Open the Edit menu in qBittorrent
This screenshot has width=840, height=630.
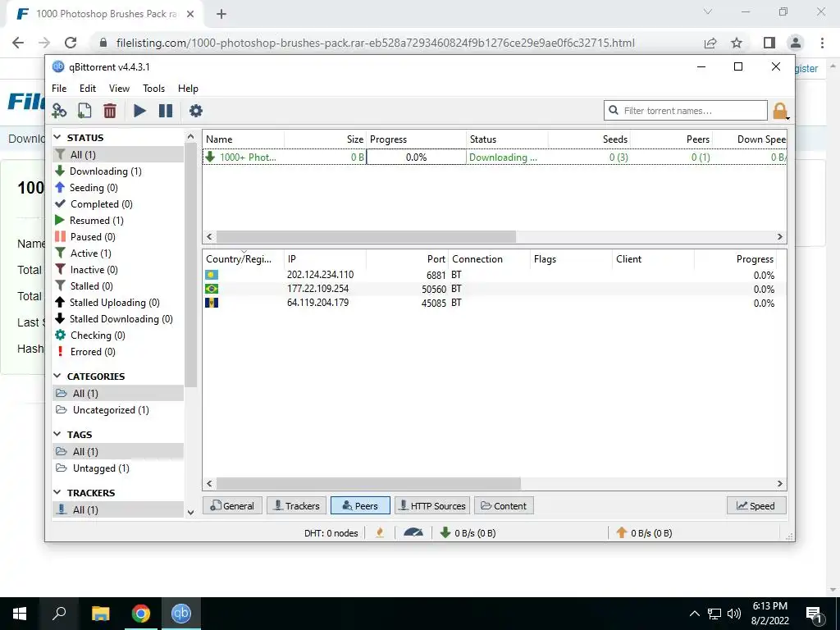pos(87,89)
